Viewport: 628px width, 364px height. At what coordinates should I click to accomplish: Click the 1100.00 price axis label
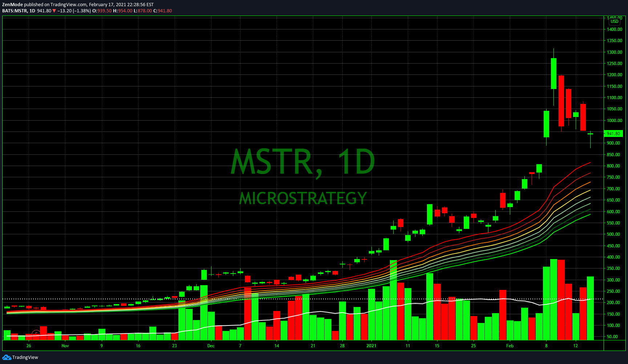615,98
